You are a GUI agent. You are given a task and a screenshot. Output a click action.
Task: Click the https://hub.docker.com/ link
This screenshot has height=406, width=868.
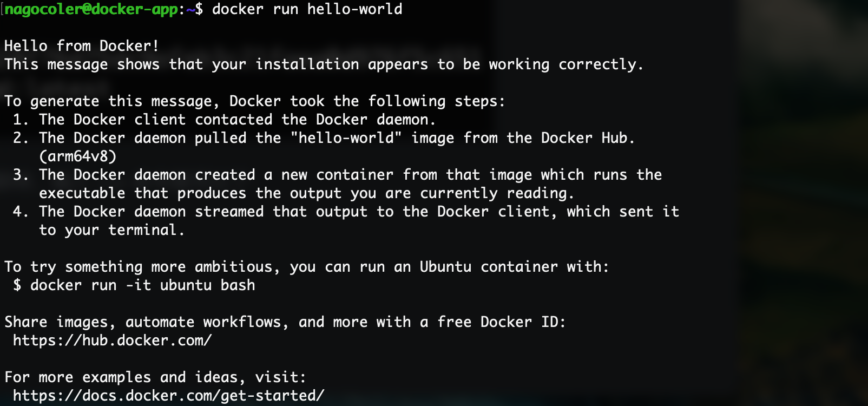[x=112, y=340]
